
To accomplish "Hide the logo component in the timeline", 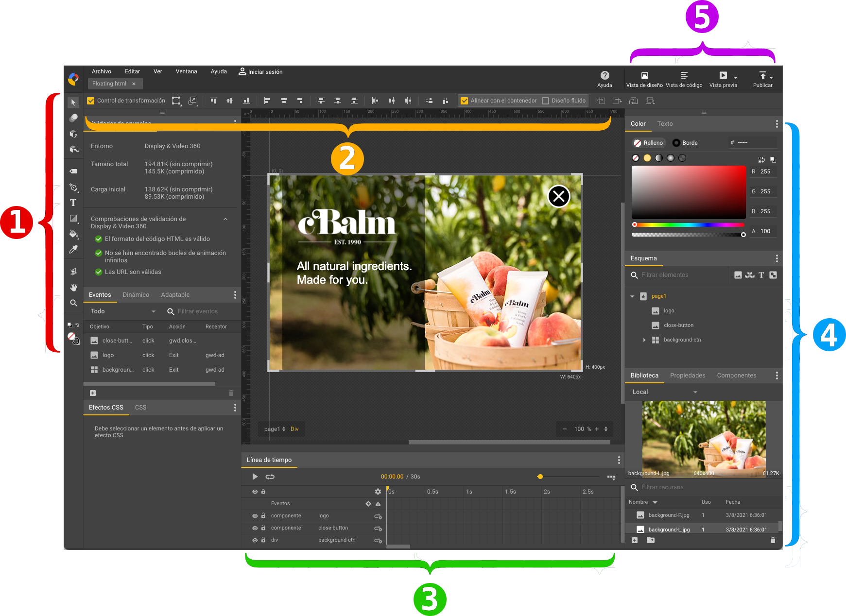I will (x=254, y=515).
